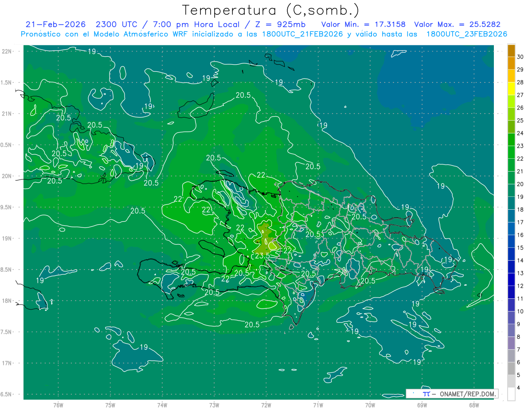Click the colorbar label '28'
Image resolution: width=532 pixels, height=411 pixels.
520,82
